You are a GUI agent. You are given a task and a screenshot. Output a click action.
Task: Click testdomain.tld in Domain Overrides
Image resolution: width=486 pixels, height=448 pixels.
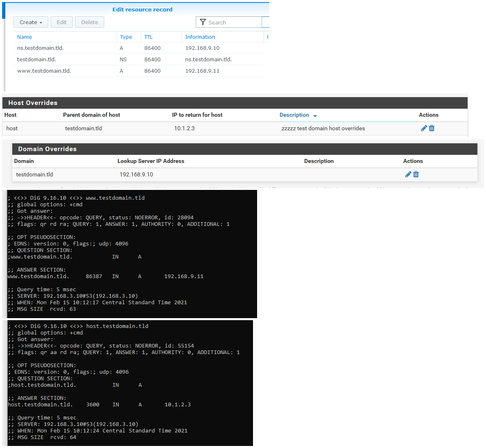(34, 174)
